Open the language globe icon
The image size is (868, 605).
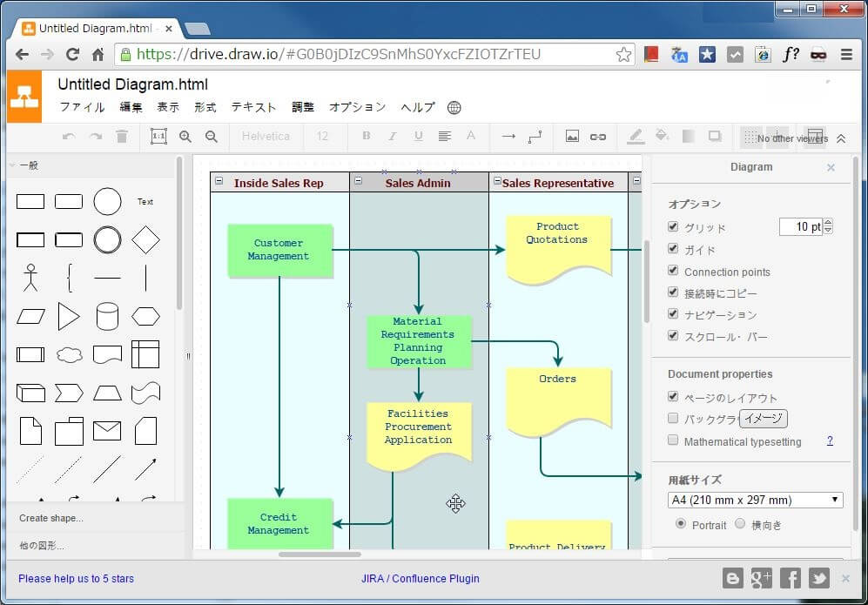pyautogui.click(x=454, y=108)
